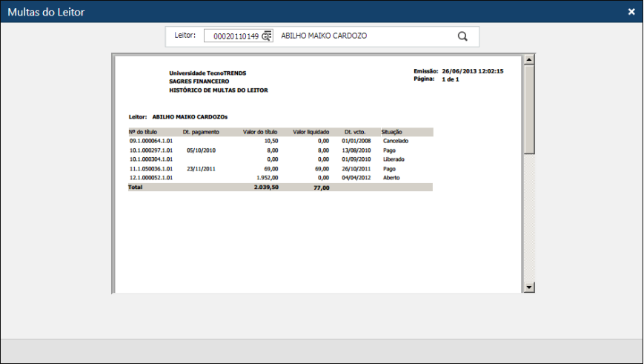The height and width of the screenshot is (364, 644).
Task: Select title row 12.1.000052.1.01
Action: (x=151, y=178)
